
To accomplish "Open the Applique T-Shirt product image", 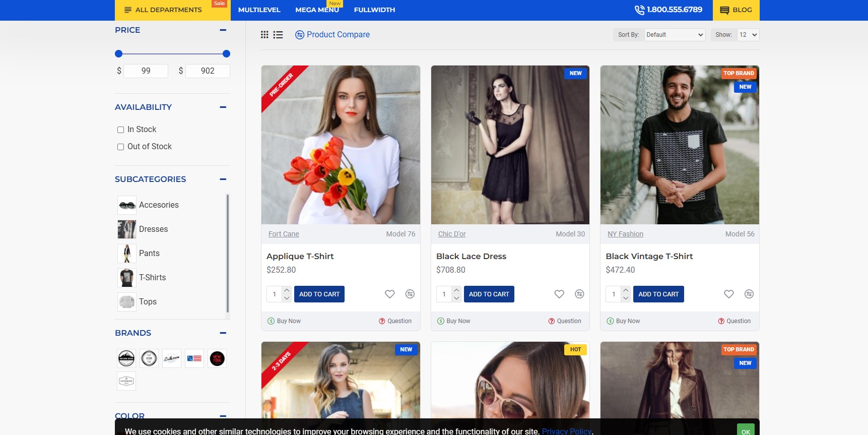I will 341,145.
